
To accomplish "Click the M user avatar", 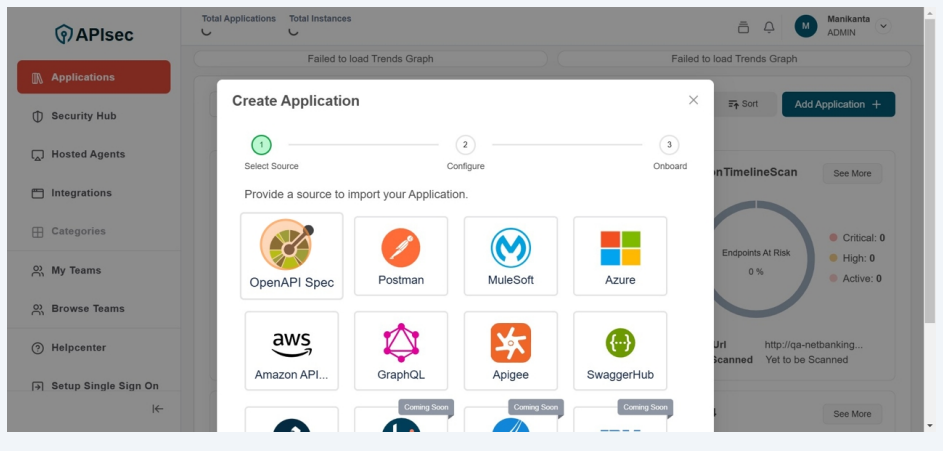I will tap(806, 26).
